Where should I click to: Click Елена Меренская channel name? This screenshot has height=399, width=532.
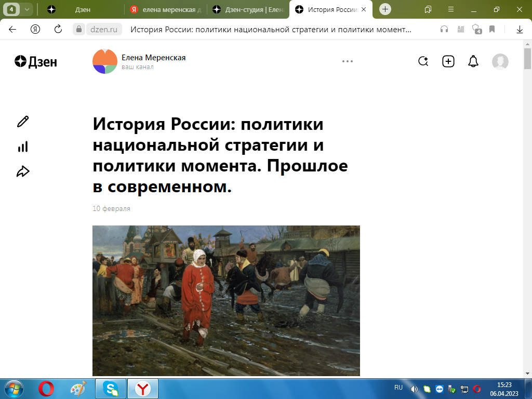pyautogui.click(x=154, y=58)
